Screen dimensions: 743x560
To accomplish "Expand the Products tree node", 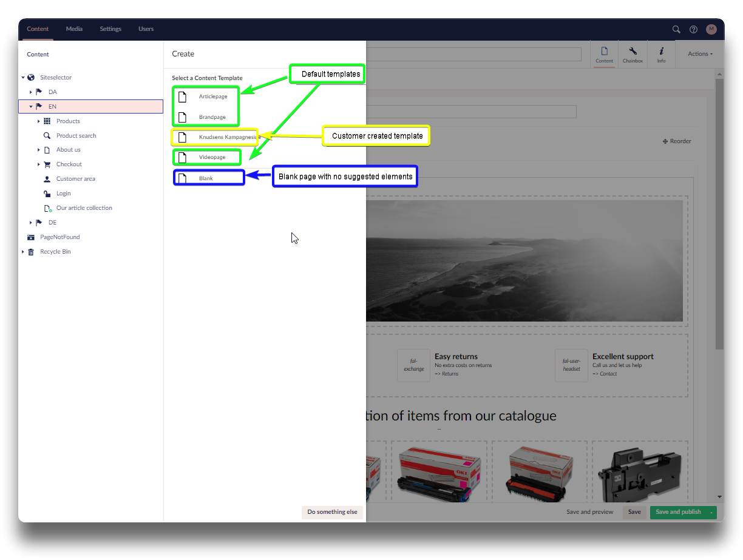I will click(x=39, y=121).
